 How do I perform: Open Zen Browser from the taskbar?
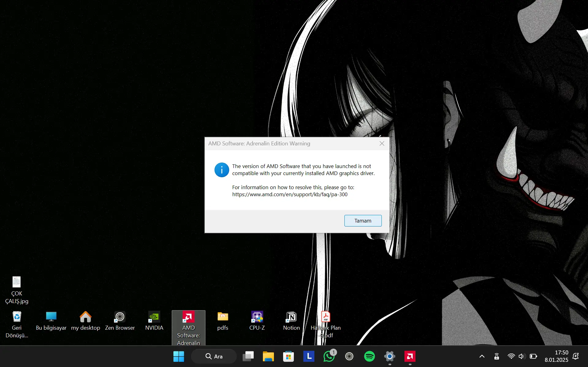[x=349, y=356]
